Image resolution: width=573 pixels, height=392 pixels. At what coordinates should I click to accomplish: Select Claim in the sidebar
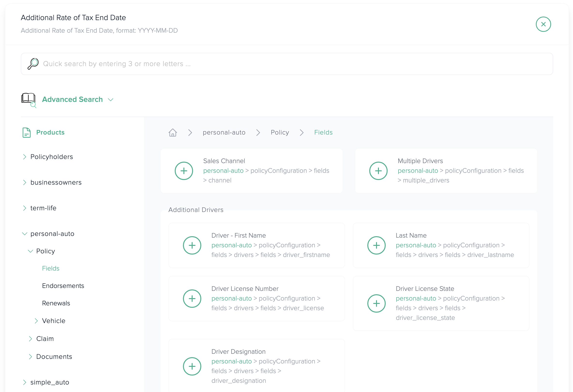coord(45,339)
